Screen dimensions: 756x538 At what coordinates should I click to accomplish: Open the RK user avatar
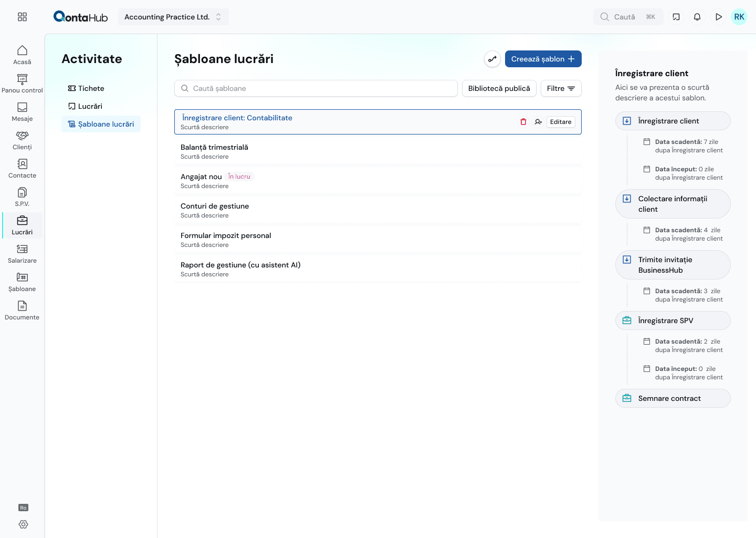[x=739, y=17]
